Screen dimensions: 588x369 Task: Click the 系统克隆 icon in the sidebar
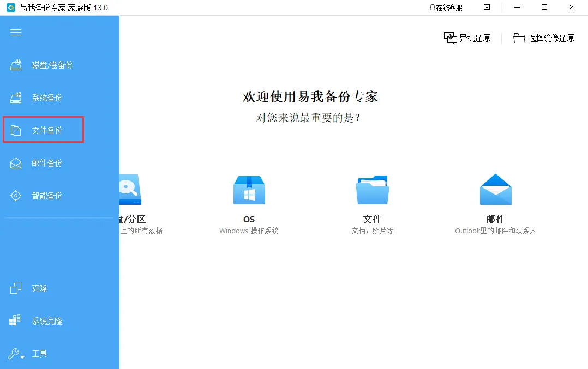[x=15, y=321]
